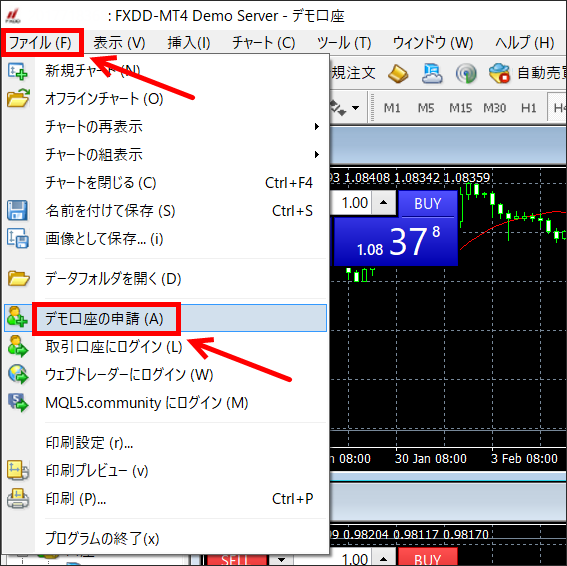
Task: Click the red BUY button in lower chart
Action: (428, 557)
